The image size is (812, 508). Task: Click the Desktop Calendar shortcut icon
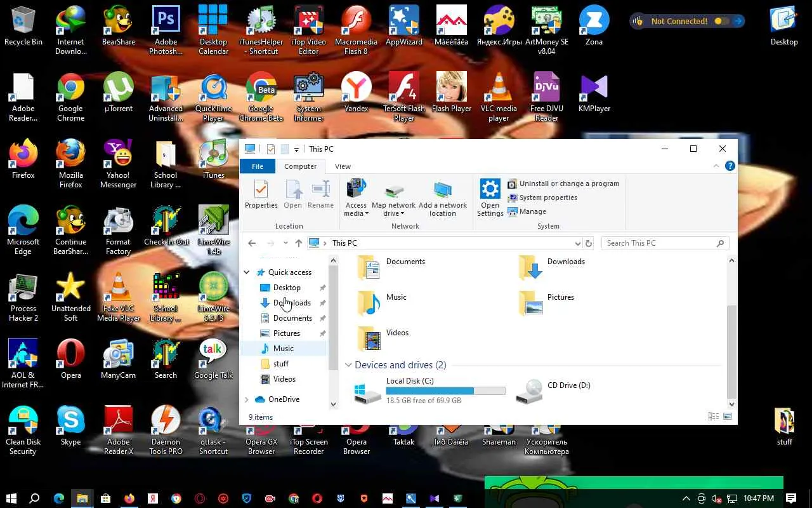coord(213,30)
